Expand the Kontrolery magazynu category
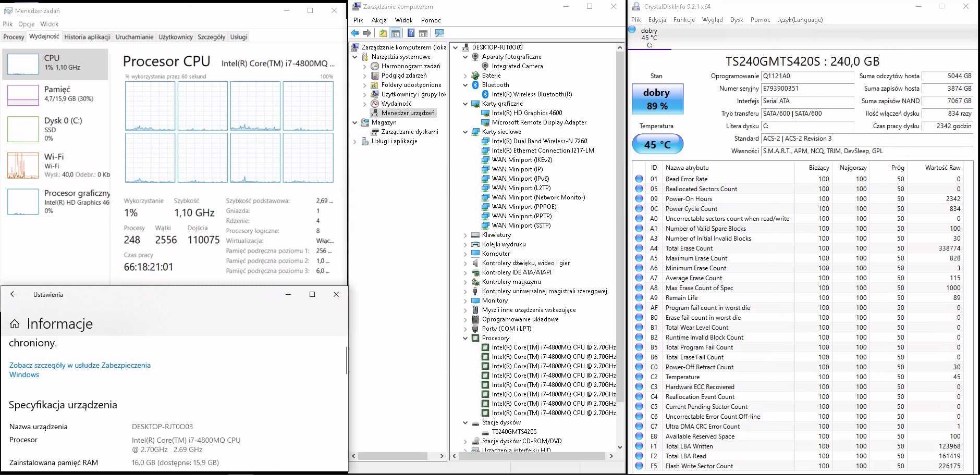The width and height of the screenshot is (980, 475). point(465,282)
